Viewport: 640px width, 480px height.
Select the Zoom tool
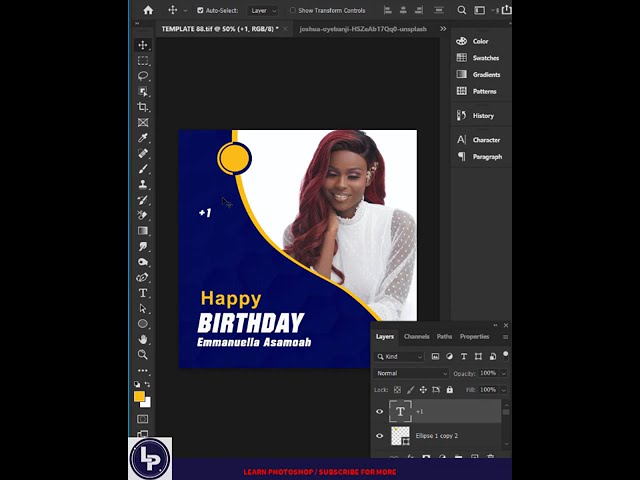(x=143, y=354)
